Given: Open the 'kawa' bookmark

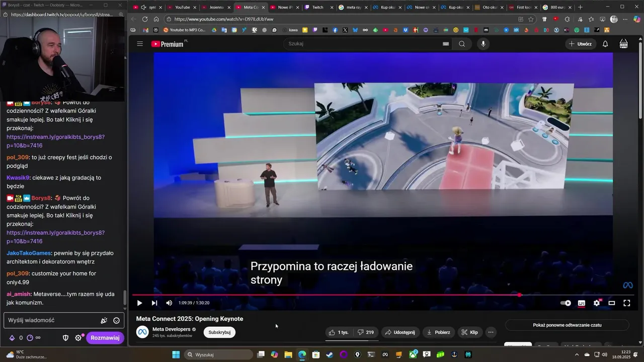Looking at the screenshot, I should click(x=289, y=30).
